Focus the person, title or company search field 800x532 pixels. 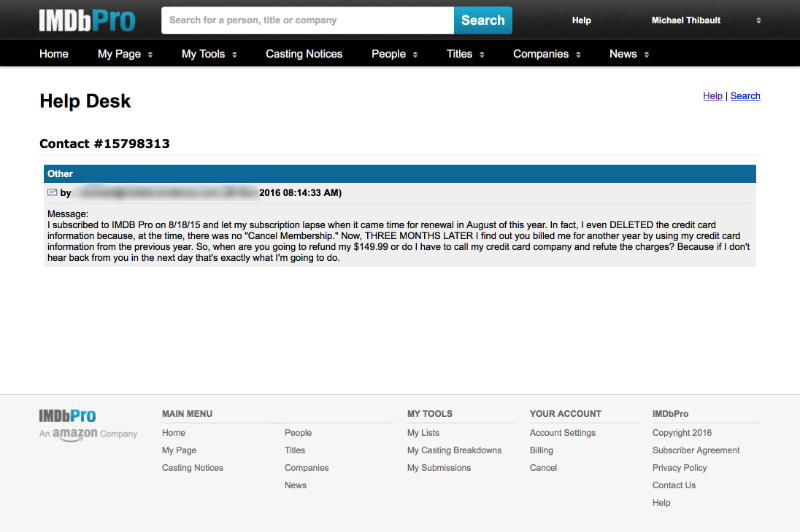[307, 20]
